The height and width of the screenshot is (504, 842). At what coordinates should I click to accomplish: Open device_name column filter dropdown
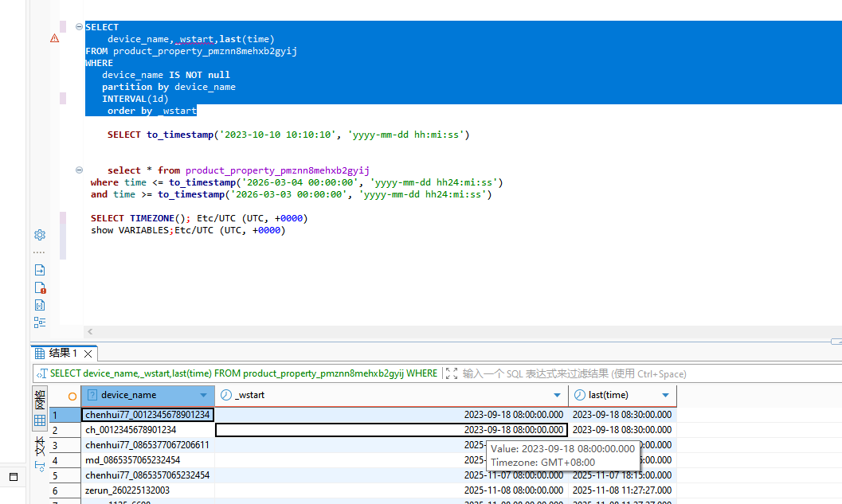pos(204,396)
